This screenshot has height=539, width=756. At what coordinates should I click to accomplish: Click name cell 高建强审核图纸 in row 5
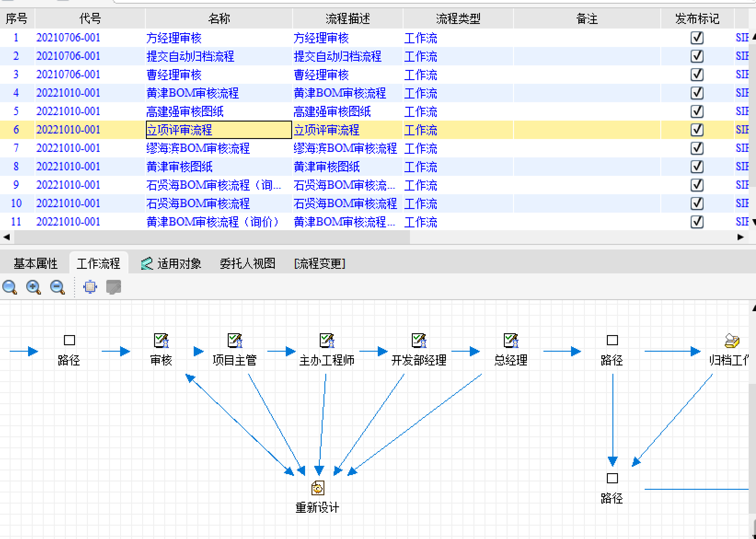click(x=219, y=111)
